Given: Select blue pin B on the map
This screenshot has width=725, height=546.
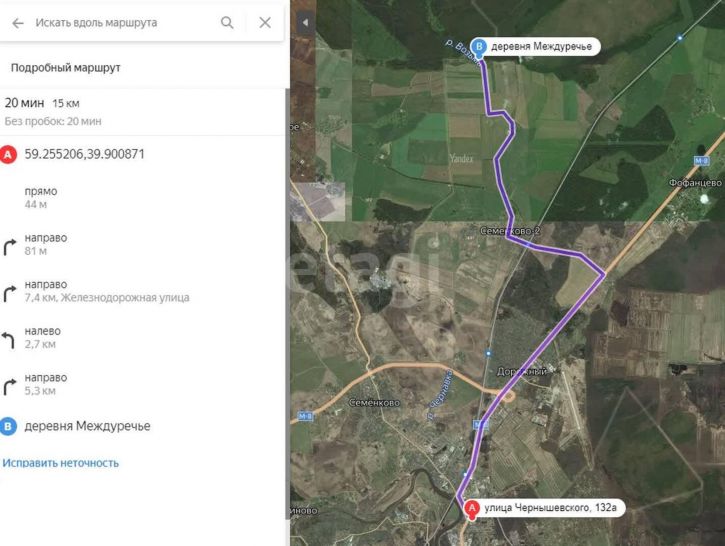Looking at the screenshot, I should [479, 48].
